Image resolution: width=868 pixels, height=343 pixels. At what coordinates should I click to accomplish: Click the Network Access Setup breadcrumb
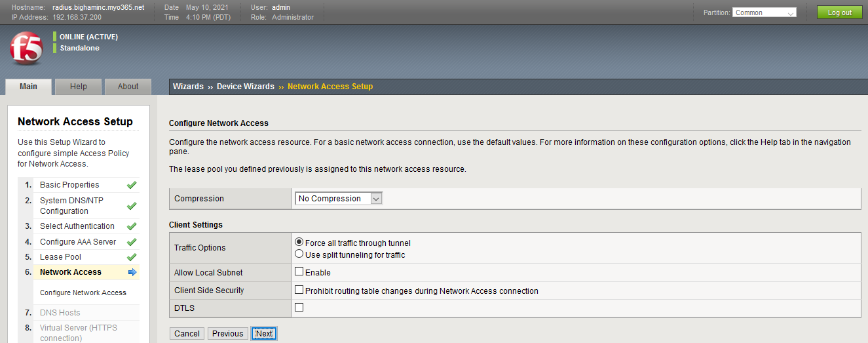click(330, 87)
